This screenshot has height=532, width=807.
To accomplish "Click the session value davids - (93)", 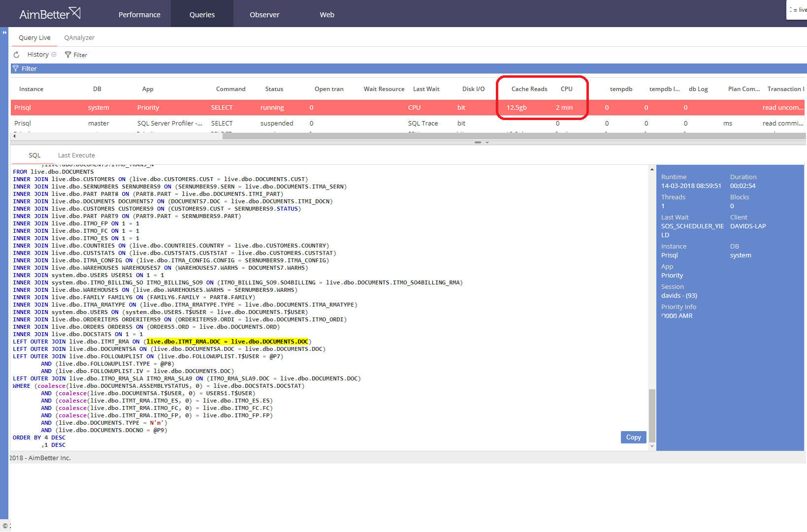I will [x=679, y=295].
